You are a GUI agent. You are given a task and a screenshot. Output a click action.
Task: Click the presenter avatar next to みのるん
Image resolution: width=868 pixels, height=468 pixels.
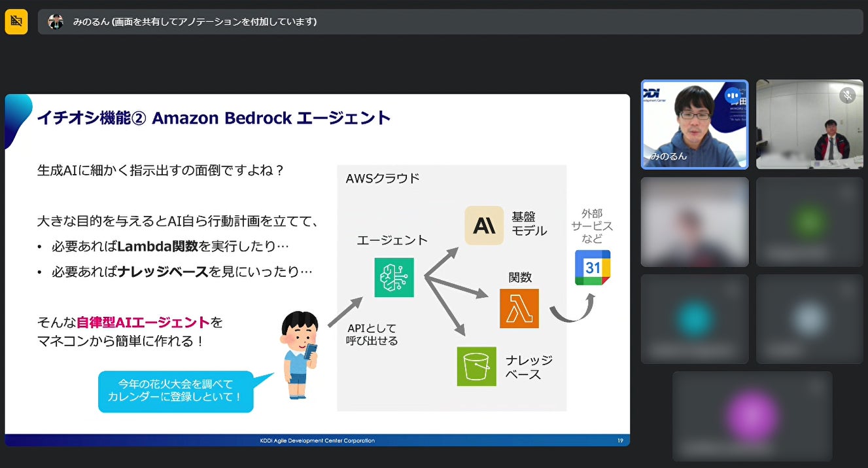tap(56, 22)
